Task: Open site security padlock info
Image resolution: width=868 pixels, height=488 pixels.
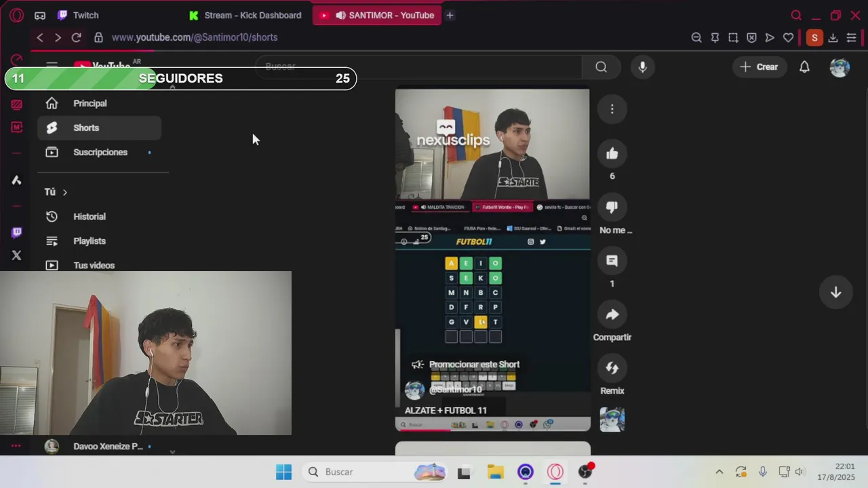Action: point(98,37)
